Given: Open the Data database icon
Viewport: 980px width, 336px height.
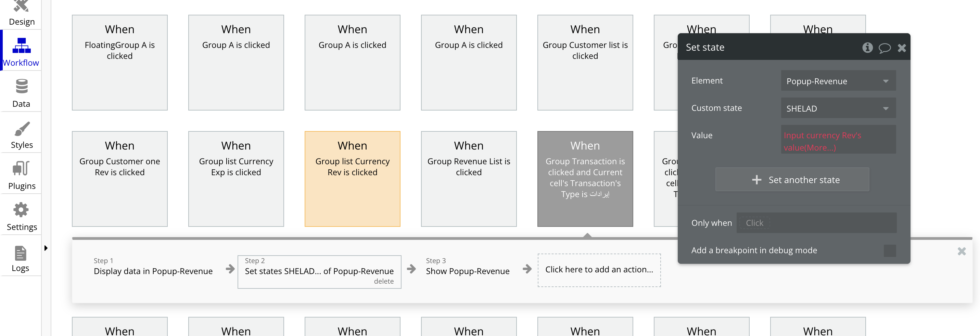Looking at the screenshot, I should click(x=21, y=87).
